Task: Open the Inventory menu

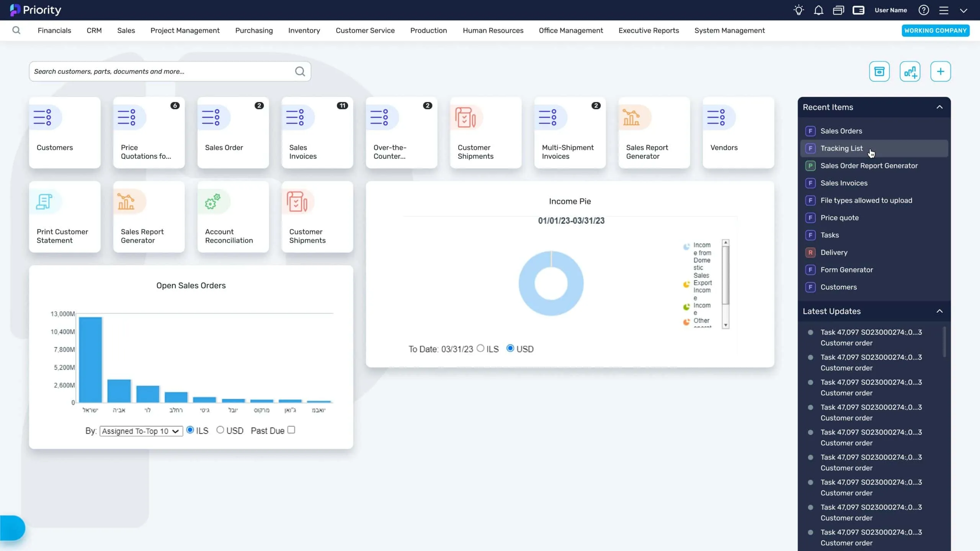Action: tap(304, 31)
